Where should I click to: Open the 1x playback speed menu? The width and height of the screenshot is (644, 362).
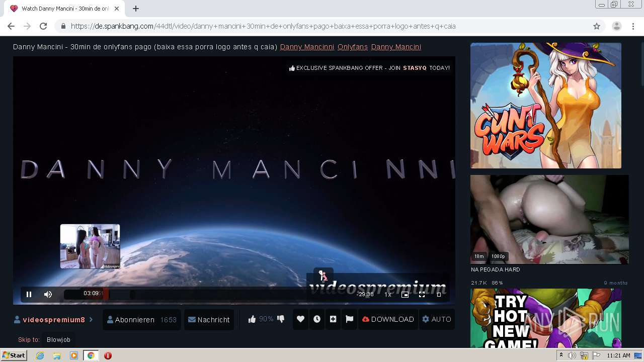click(388, 295)
